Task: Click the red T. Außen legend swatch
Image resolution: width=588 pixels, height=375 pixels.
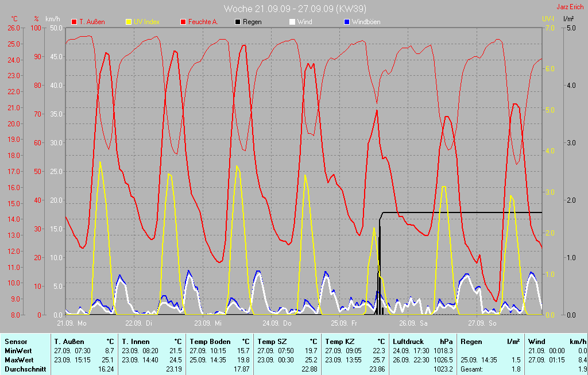Action: click(74, 22)
